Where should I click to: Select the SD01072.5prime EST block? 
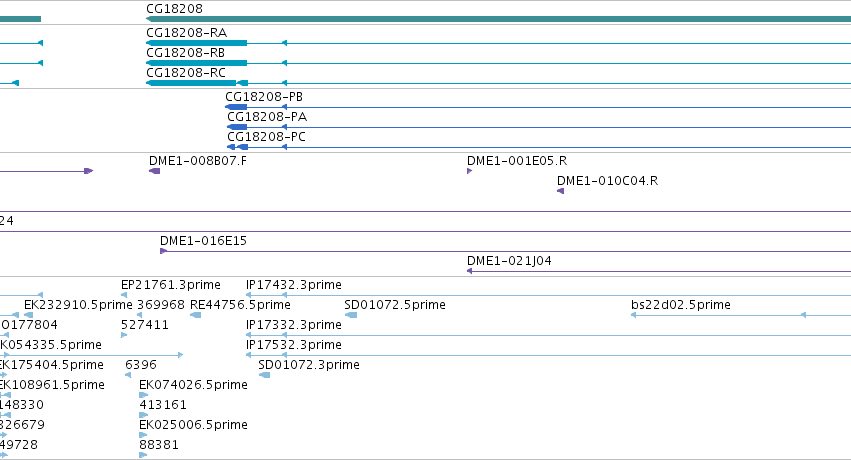click(x=351, y=315)
